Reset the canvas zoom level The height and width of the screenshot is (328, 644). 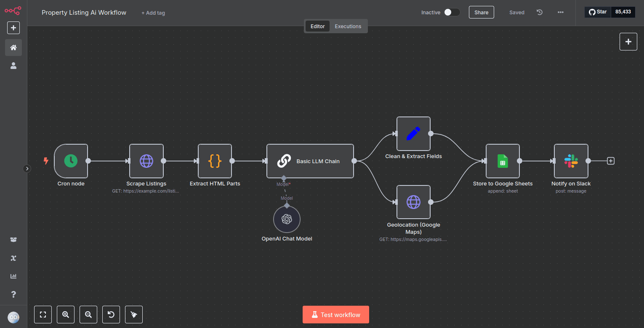click(x=111, y=315)
